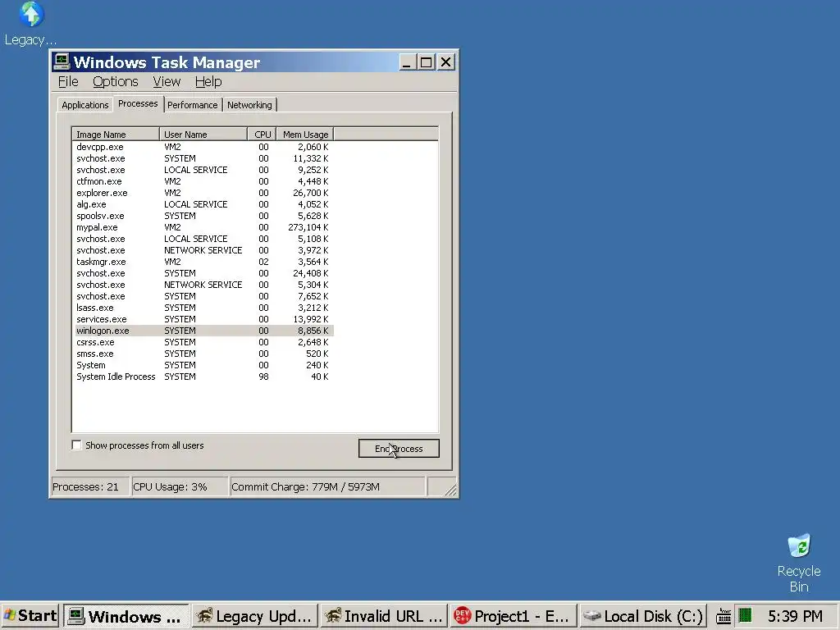Open Local Disk (C:) taskbar window
Viewport: 840px width, 630px height.
coord(642,616)
